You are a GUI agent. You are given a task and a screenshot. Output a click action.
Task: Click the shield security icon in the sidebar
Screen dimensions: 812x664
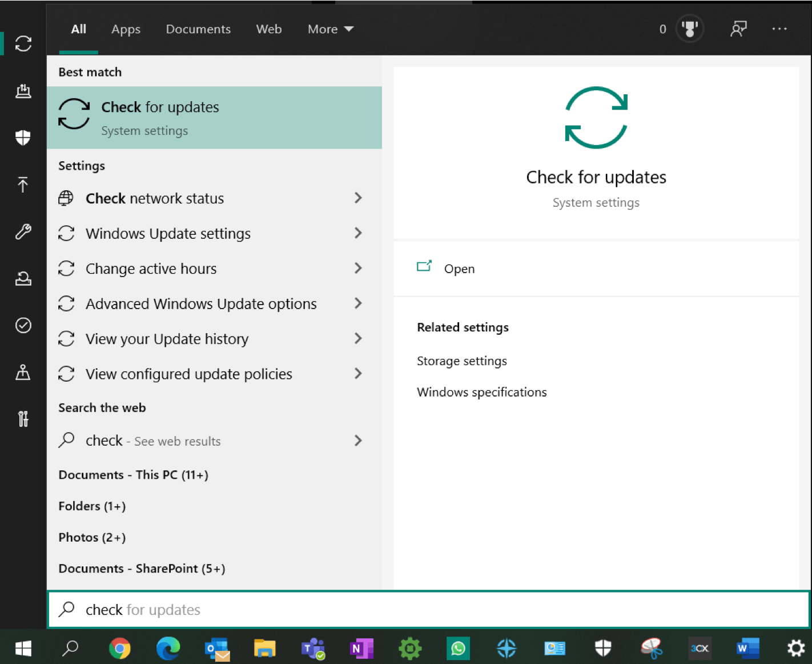pos(23,137)
